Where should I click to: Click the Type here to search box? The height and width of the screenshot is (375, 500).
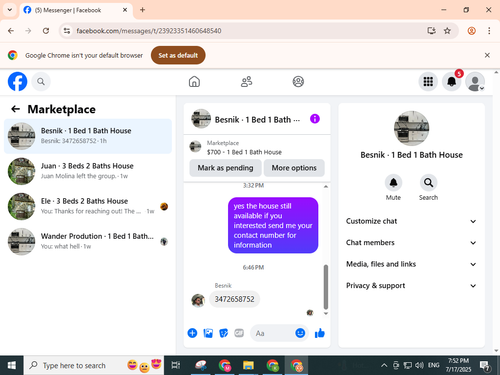pos(94,365)
